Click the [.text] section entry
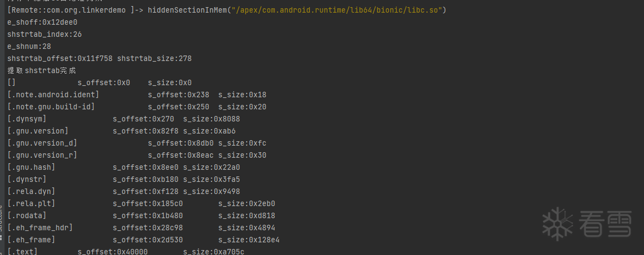The height and width of the screenshot is (255, 644). point(23,251)
